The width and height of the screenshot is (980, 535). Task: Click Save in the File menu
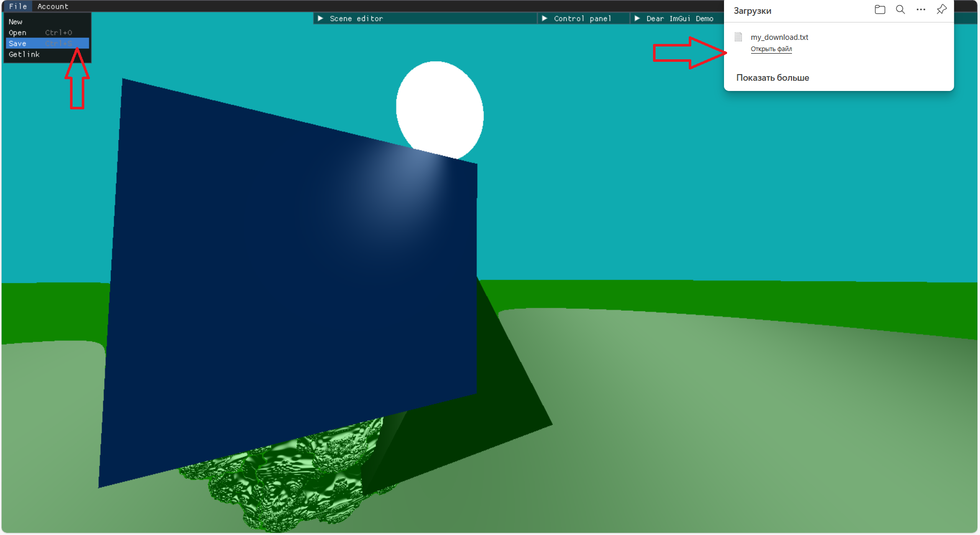pyautogui.click(x=18, y=43)
